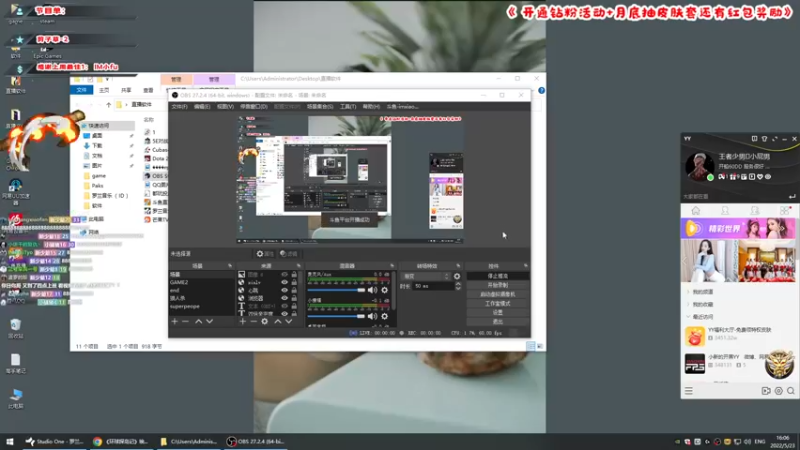Open the 麦克风/Aux channel gear settings
This screenshot has height=450, width=800.
pyautogui.click(x=385, y=290)
